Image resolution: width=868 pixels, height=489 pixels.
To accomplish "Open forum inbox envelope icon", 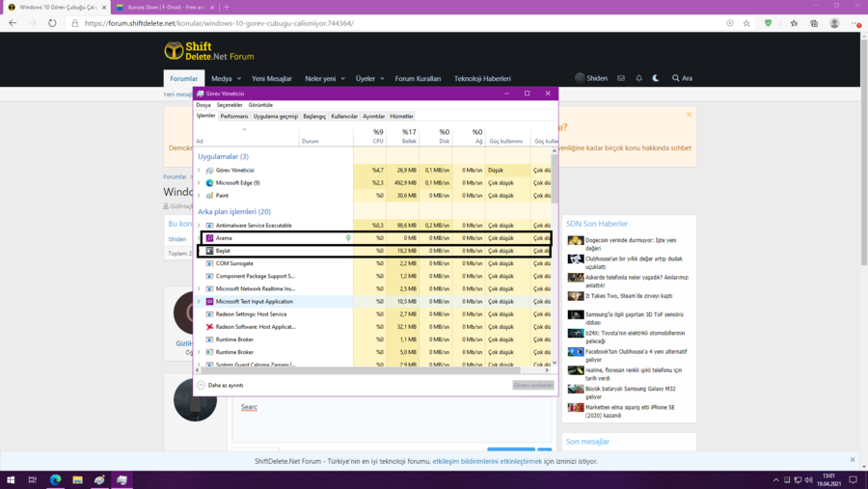I will click(621, 78).
